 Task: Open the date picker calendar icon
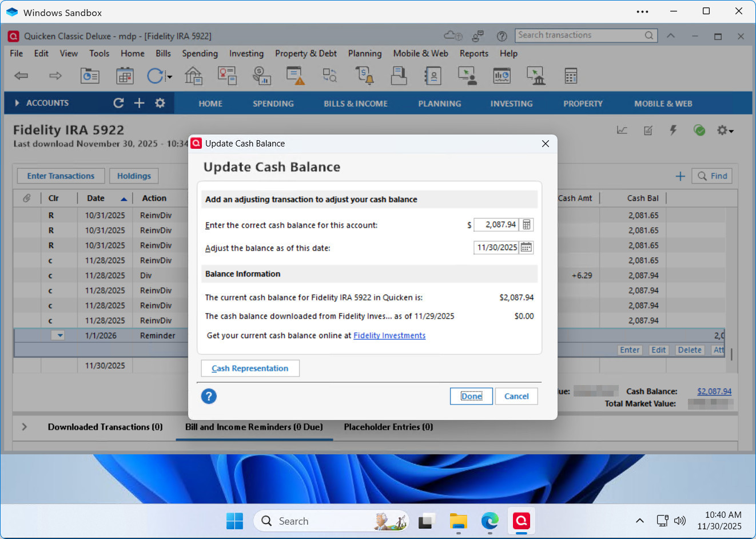[526, 248]
